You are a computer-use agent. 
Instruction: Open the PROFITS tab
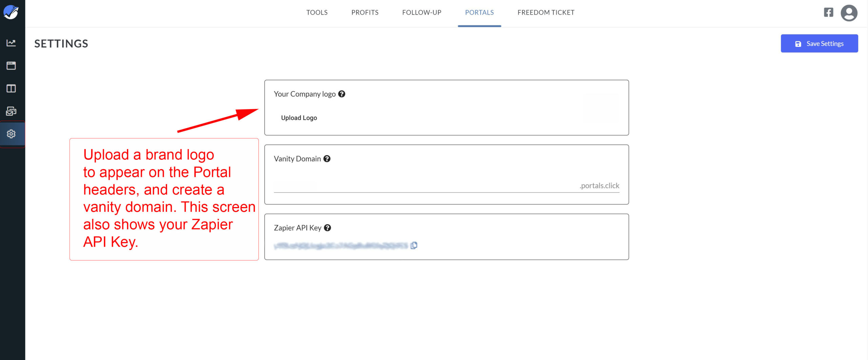pos(365,12)
